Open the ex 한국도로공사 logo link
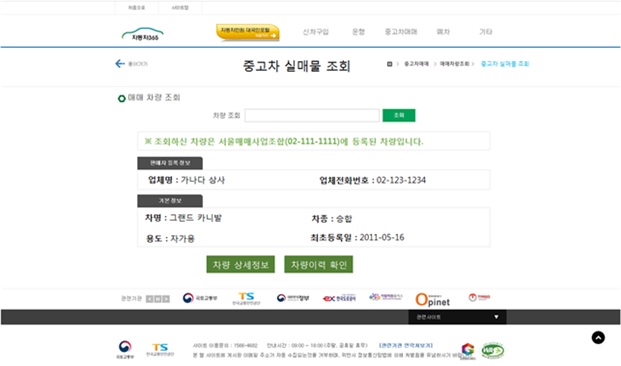The image size is (621, 366). pos(339,298)
